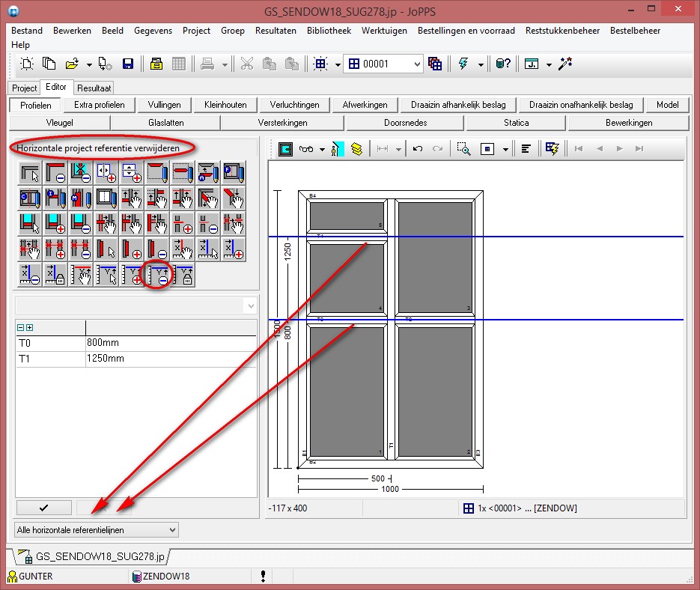Click the upper blue horizontal reference line
The image size is (700, 590).
[x=476, y=237]
